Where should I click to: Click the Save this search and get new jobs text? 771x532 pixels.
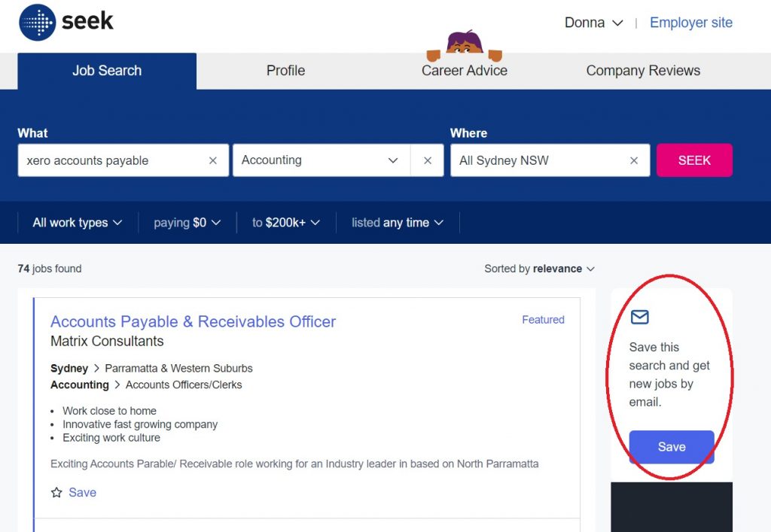click(669, 374)
